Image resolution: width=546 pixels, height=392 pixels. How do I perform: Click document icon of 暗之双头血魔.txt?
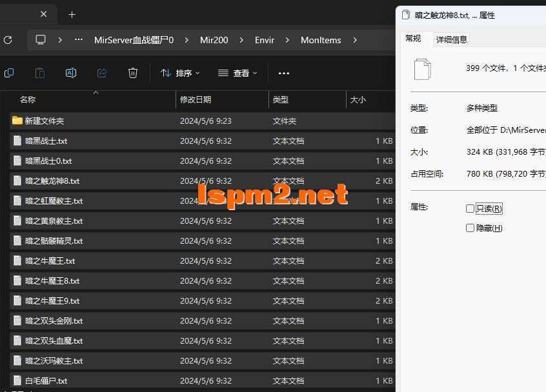pos(17,340)
